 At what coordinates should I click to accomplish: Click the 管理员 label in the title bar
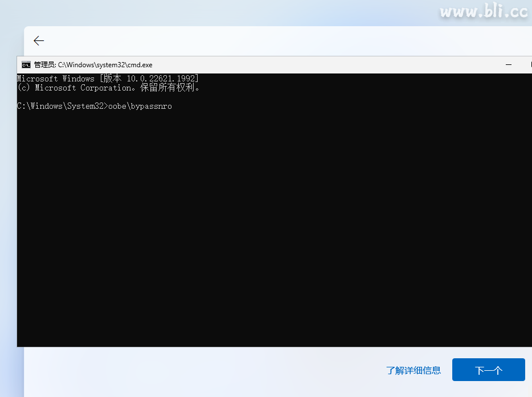click(44, 64)
